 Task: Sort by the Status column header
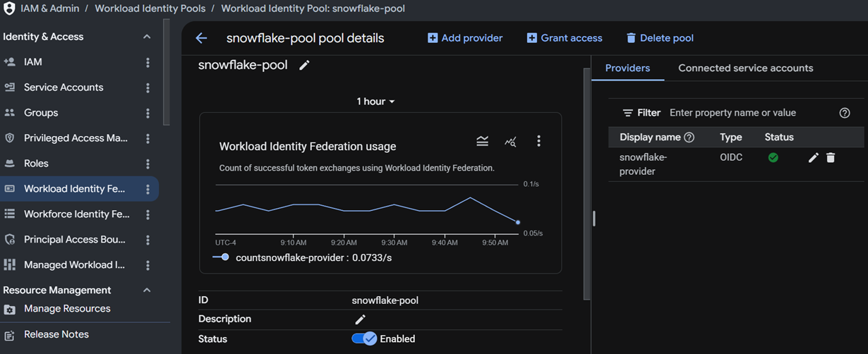[779, 138]
